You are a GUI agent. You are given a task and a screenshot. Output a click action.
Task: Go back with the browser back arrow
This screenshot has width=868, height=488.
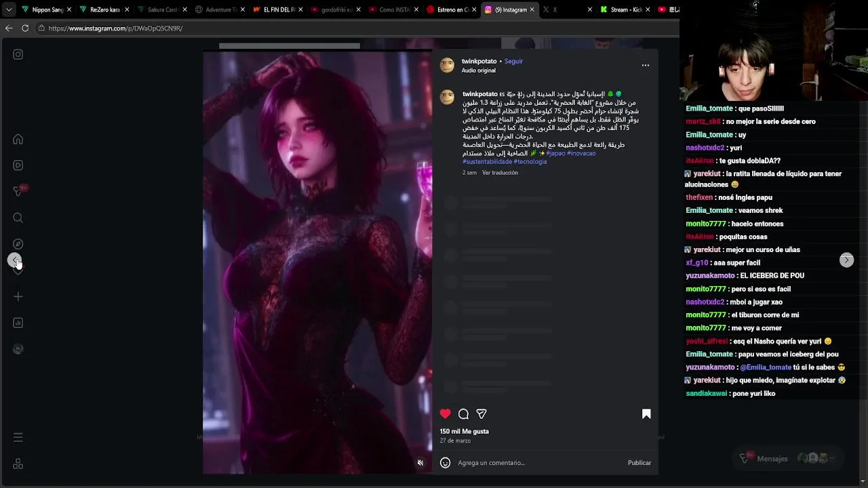(9, 28)
